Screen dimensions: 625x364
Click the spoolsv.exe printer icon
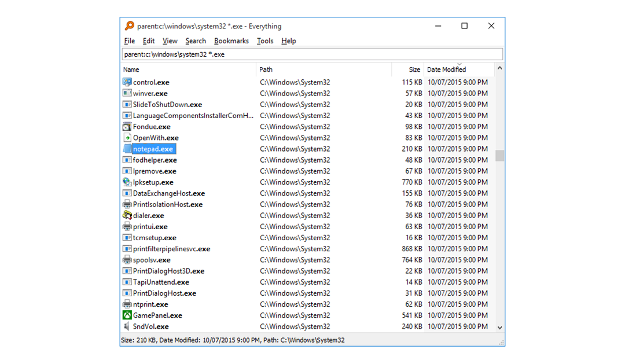(127, 260)
